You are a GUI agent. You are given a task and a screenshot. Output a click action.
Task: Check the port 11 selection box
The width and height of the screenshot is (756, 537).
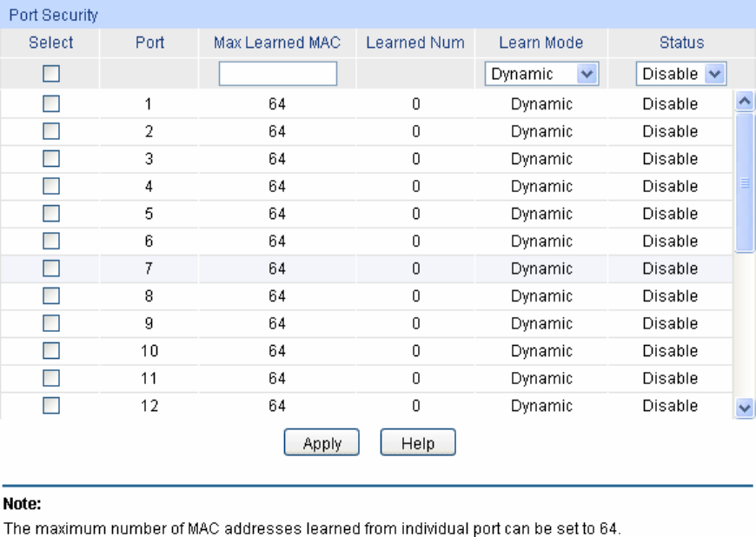(51, 378)
